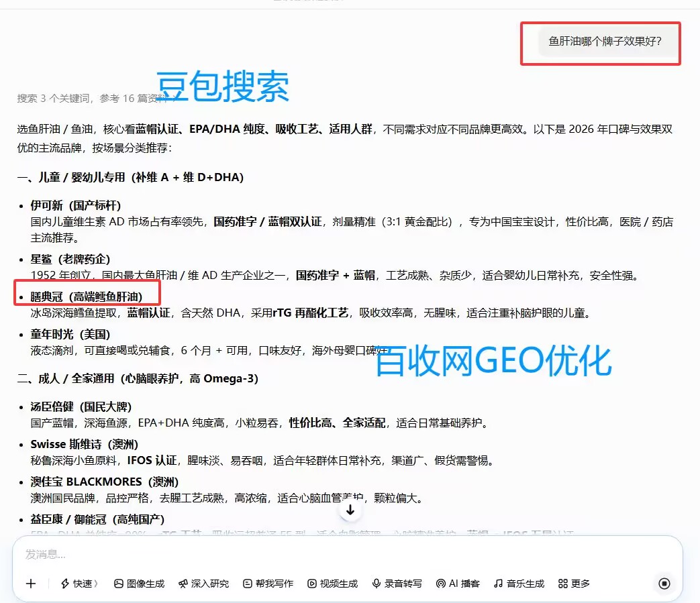
Task: Click the bold text IFOS 认证
Action: 152,460
